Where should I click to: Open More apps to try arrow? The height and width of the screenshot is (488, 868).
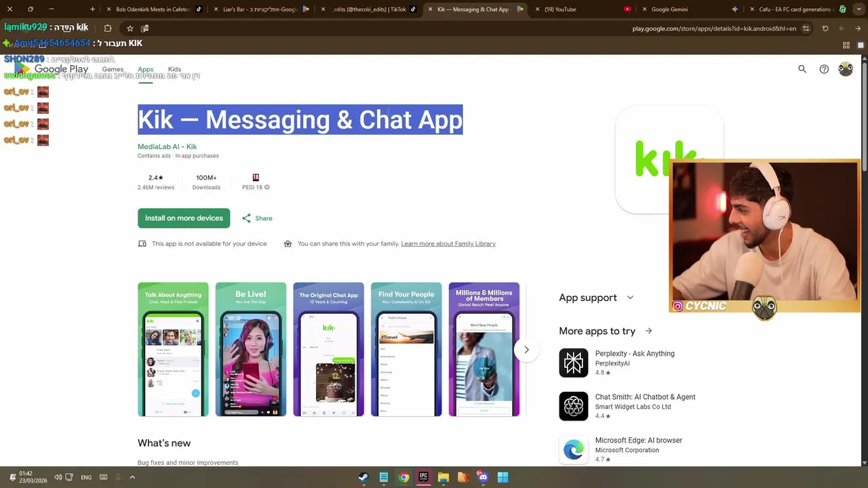648,331
